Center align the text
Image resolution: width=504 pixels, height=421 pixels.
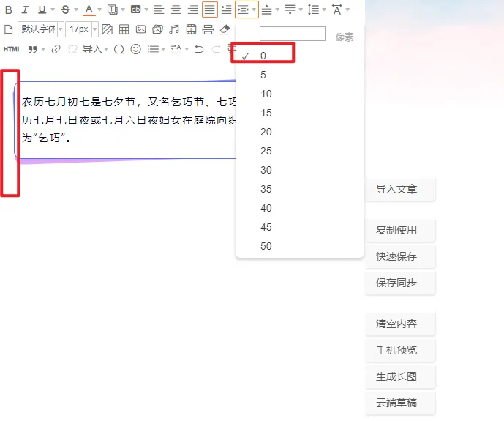click(x=176, y=10)
